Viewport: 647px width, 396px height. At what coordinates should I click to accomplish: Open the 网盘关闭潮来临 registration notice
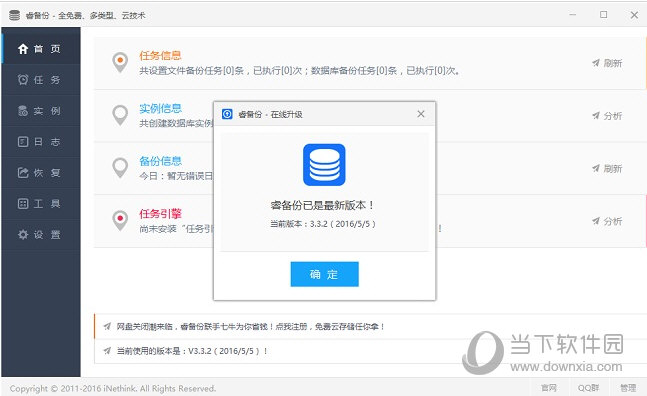250,326
